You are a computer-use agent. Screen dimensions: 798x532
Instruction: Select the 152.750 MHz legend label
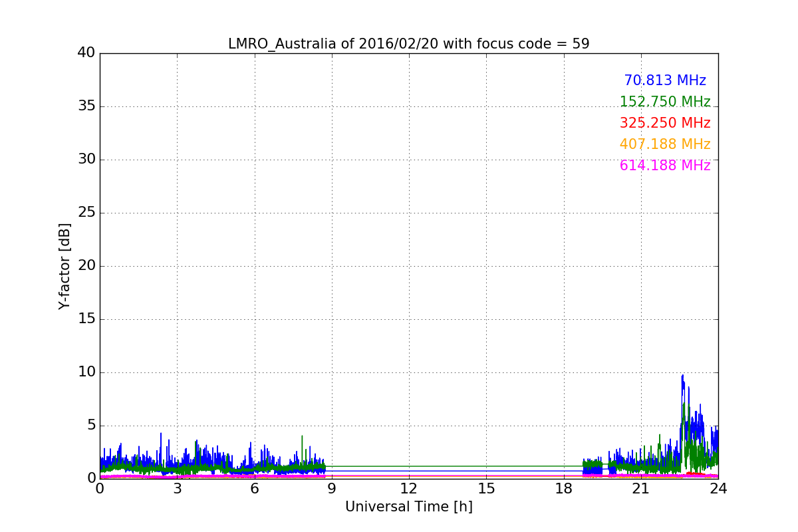click(x=665, y=102)
